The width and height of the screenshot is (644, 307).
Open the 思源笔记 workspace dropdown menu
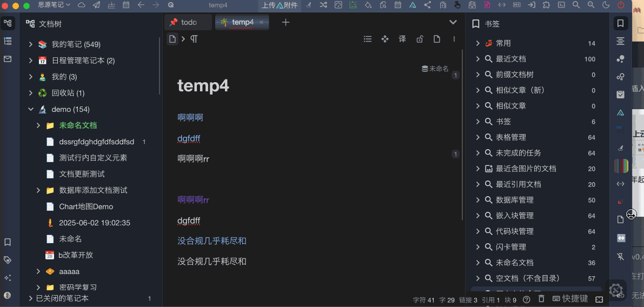tap(54, 5)
